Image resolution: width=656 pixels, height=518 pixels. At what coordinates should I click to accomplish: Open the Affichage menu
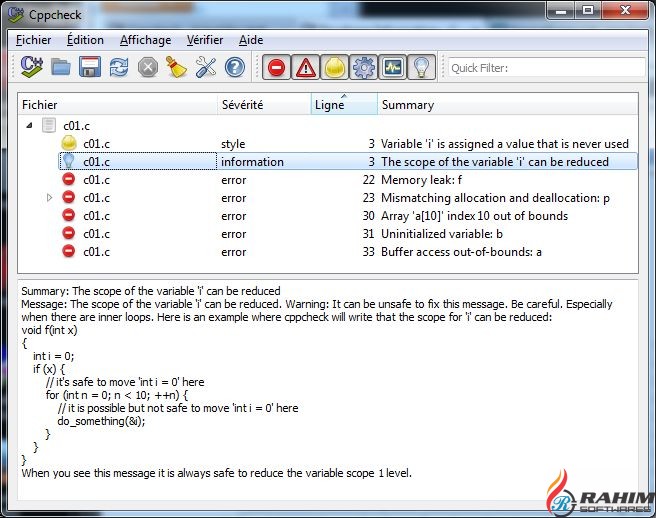146,40
